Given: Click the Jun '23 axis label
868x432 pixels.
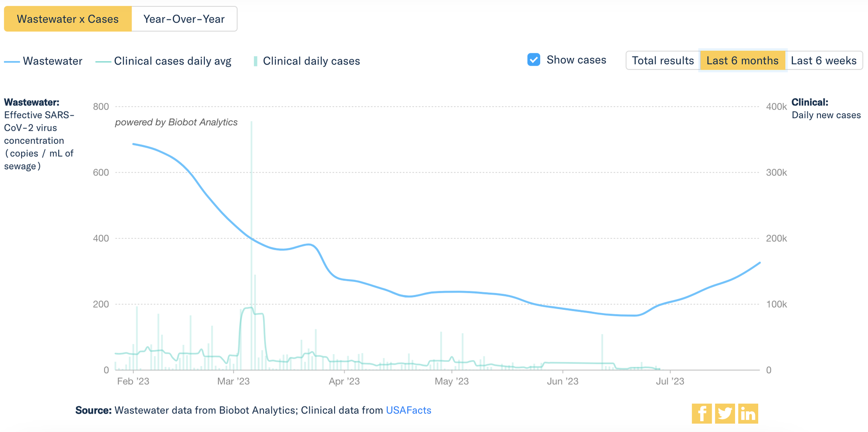Looking at the screenshot, I should pyautogui.click(x=562, y=381).
